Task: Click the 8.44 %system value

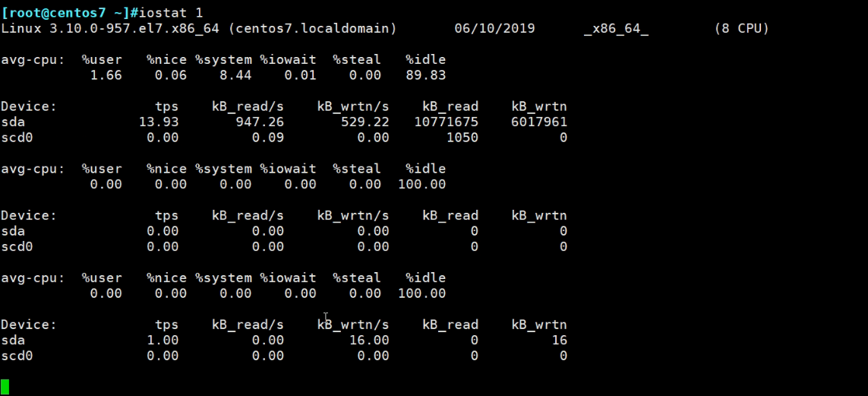Action: [235, 75]
